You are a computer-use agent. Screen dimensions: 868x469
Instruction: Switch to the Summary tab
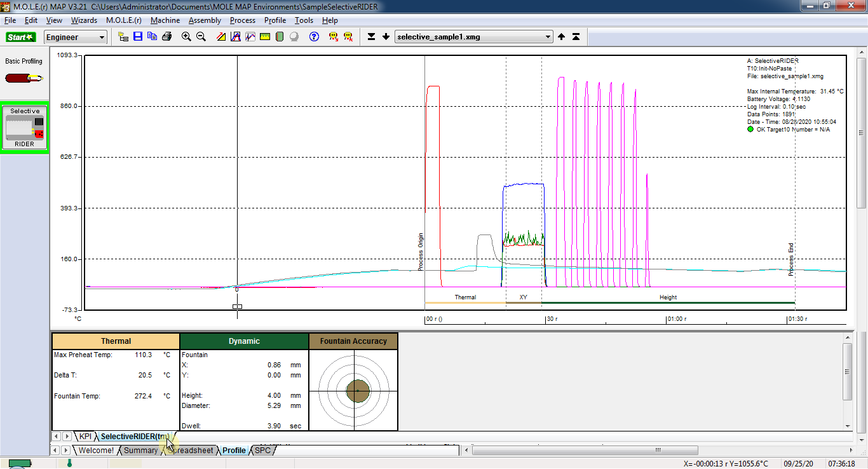(140, 450)
